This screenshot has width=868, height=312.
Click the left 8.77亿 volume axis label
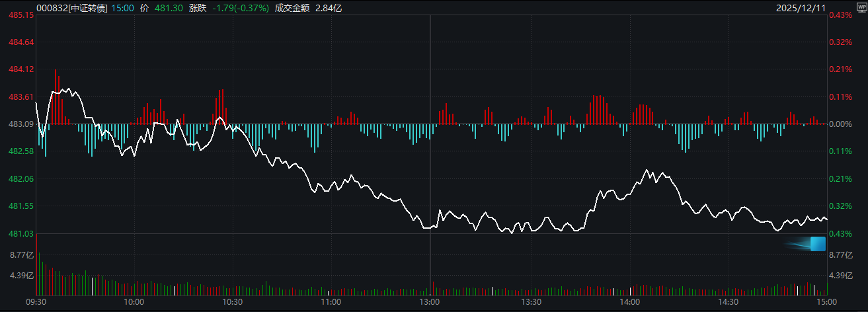coord(21,254)
